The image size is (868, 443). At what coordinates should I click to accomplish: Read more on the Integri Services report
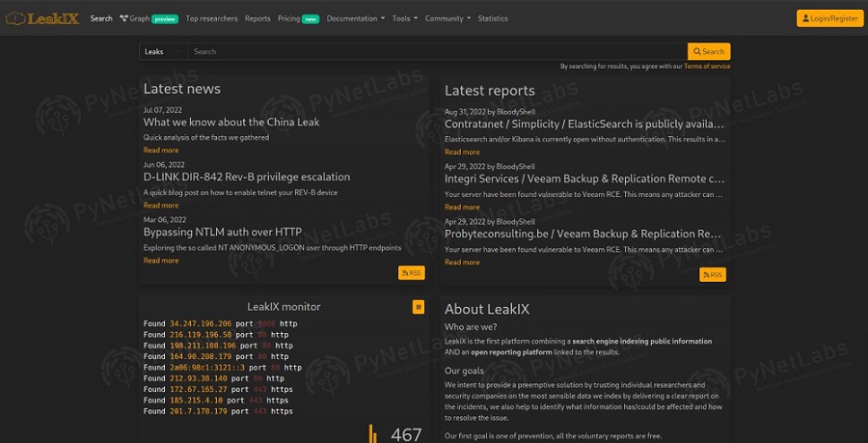pyautogui.click(x=462, y=208)
